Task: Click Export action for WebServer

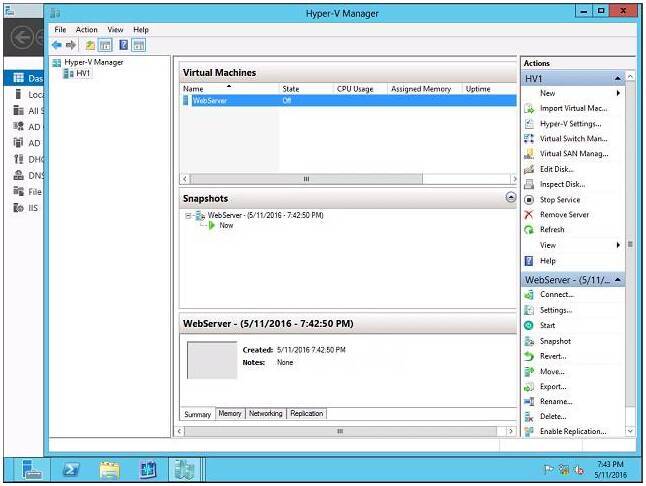Action: click(553, 387)
